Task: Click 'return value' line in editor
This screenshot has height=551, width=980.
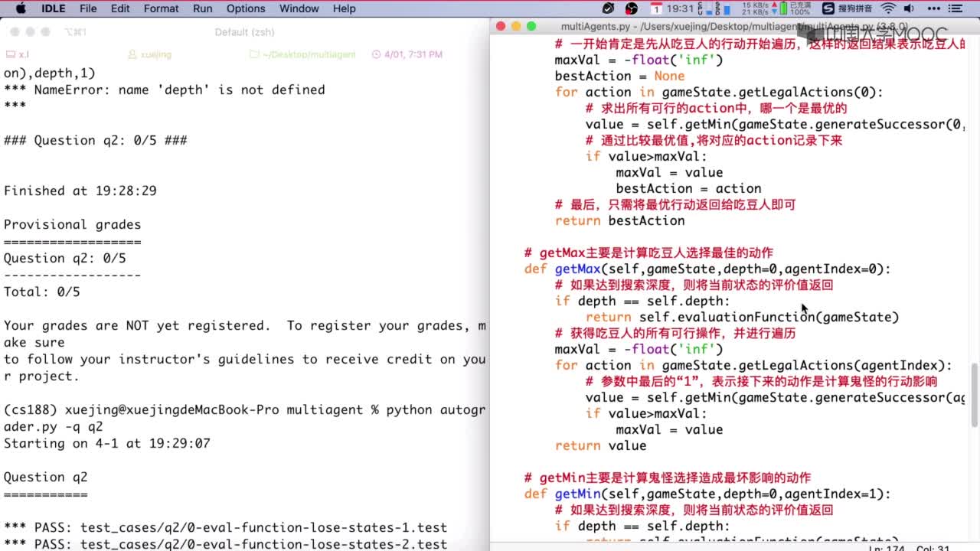Action: (x=601, y=445)
